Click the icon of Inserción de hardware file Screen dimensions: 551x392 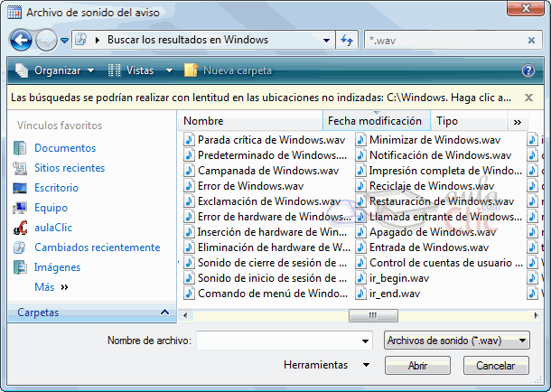189,232
